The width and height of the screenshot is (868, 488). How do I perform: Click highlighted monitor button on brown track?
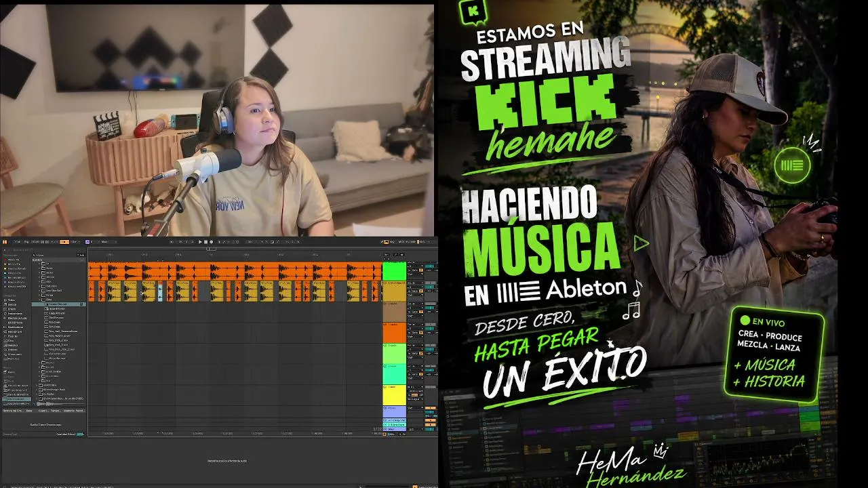[x=420, y=311]
